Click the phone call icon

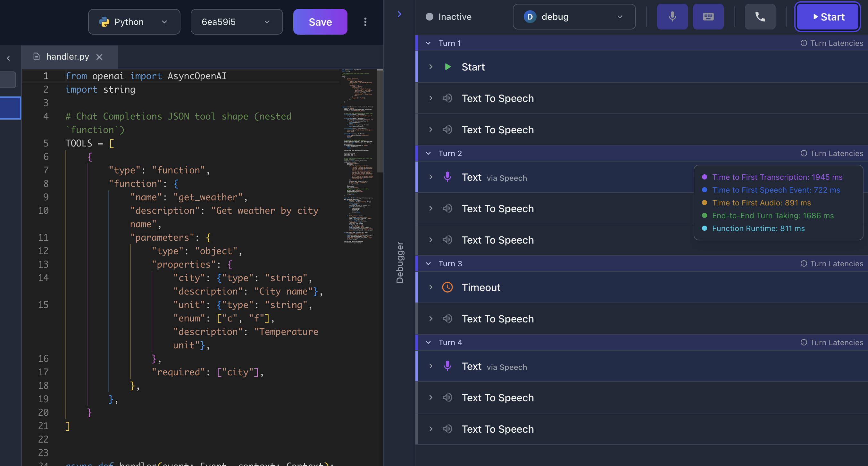coord(760,17)
